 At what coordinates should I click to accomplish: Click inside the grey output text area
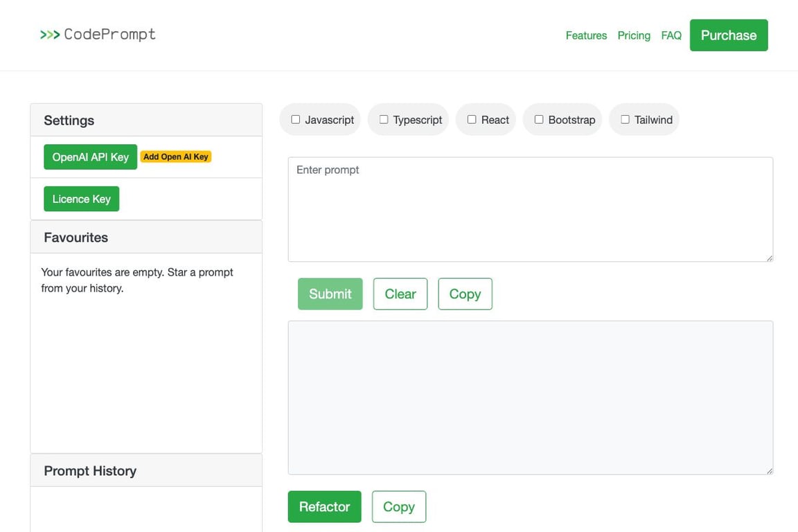tap(530, 397)
